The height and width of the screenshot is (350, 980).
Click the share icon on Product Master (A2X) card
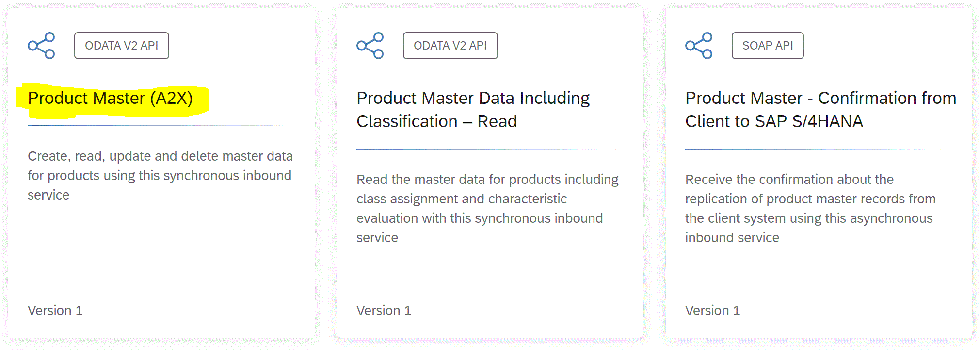coord(41,46)
